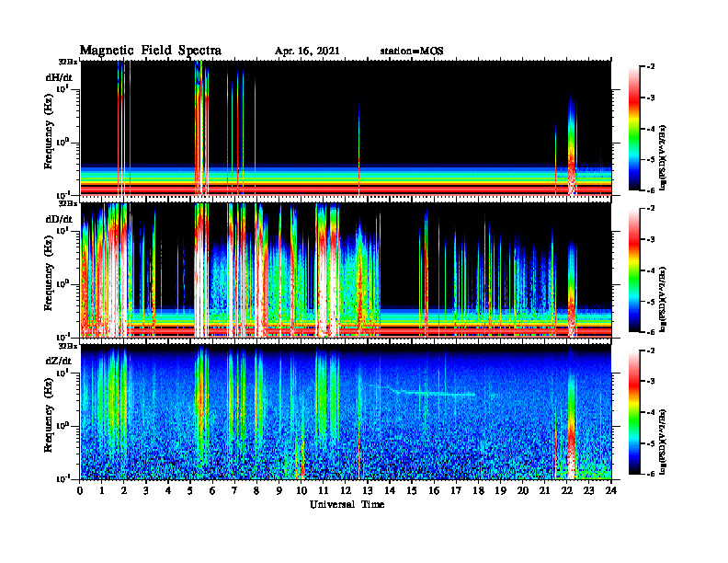Click hour tick label 14 on time axis
This screenshot has height=563, width=728.
coord(390,490)
